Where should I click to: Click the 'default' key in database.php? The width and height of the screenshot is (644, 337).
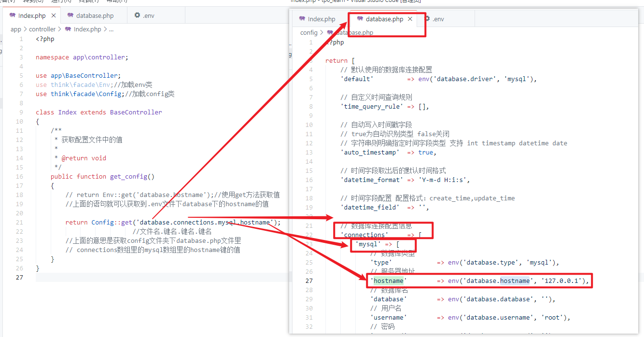(357, 79)
